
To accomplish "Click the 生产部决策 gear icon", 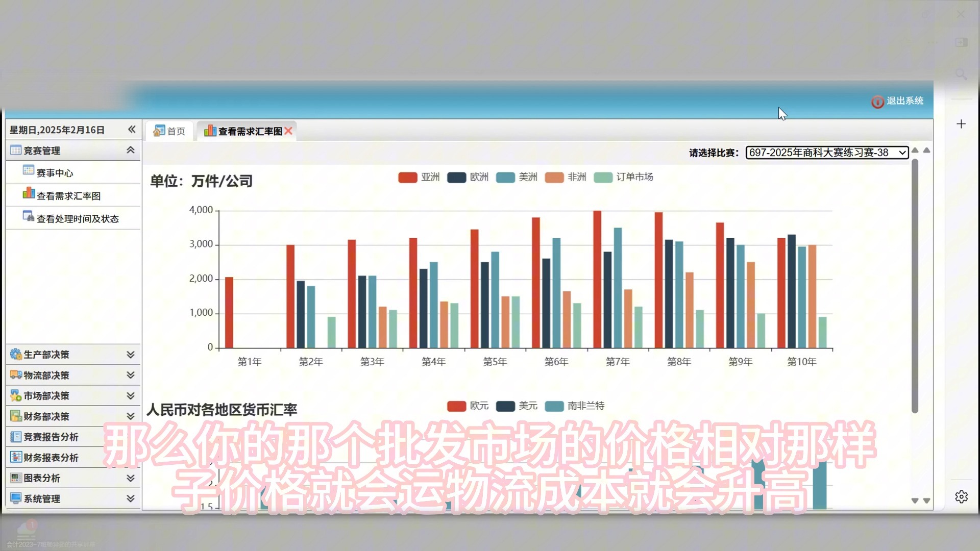I will (16, 354).
